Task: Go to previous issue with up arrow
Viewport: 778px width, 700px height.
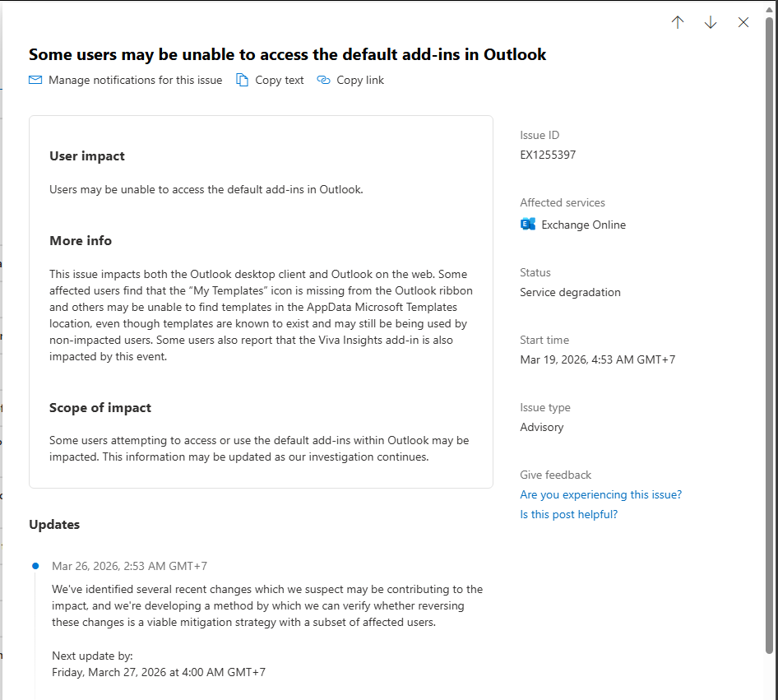Action: (x=678, y=22)
